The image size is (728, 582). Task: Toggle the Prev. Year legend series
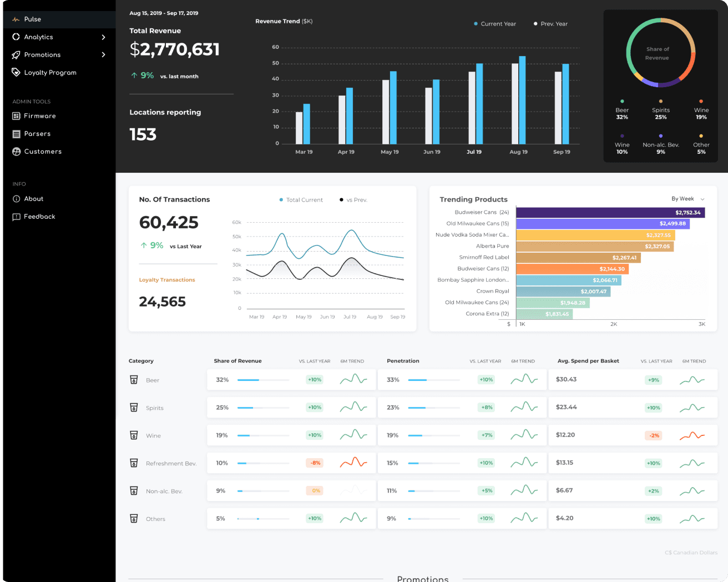(550, 24)
